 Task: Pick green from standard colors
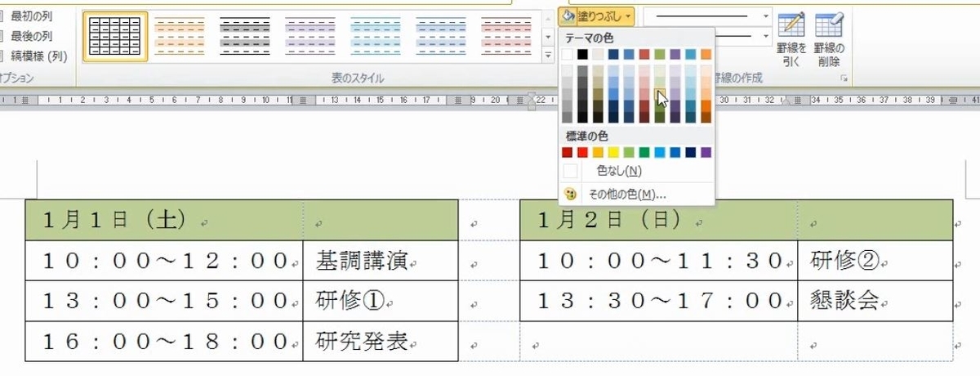tap(644, 152)
